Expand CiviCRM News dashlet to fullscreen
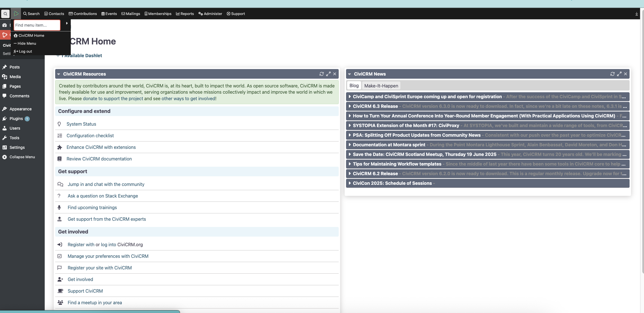The width and height of the screenshot is (644, 313). (619, 74)
